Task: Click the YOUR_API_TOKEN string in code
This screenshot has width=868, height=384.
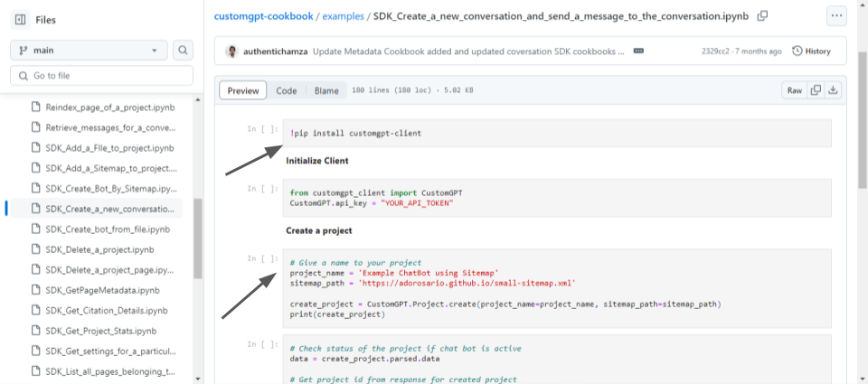Action: [x=418, y=203]
